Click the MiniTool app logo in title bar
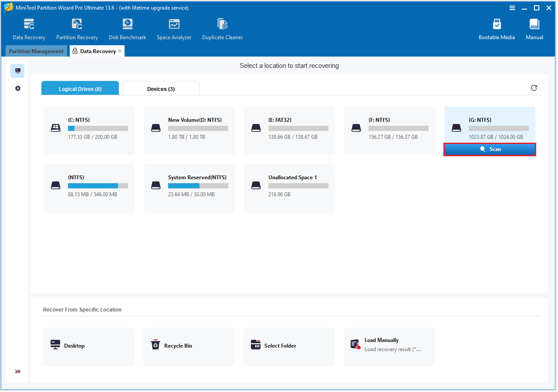Viewport: 558px width, 392px height. pyautogui.click(x=9, y=8)
